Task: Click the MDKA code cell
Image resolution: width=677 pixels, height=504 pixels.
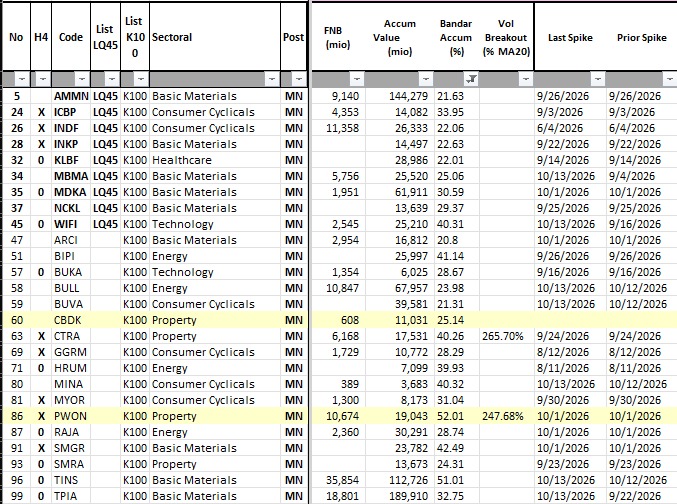Action: pos(71,192)
